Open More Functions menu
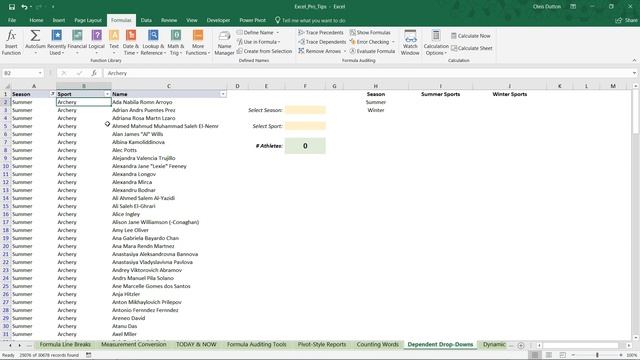The image size is (640, 360). [198, 42]
